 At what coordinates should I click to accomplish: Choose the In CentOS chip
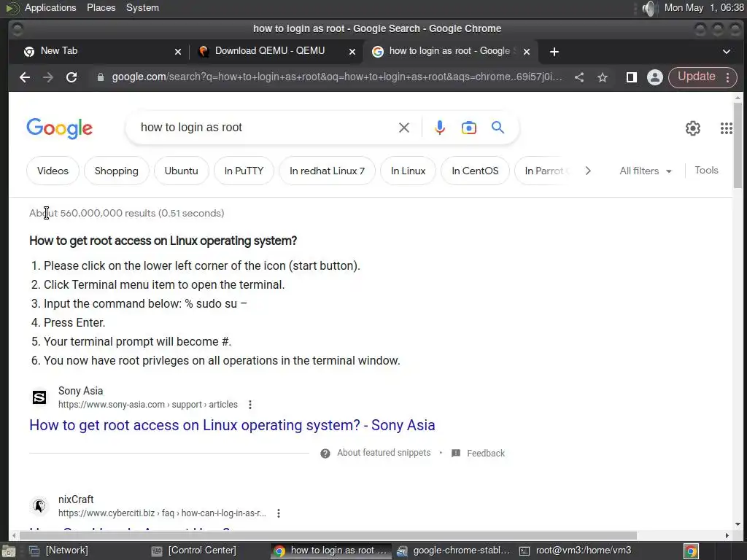click(x=475, y=171)
